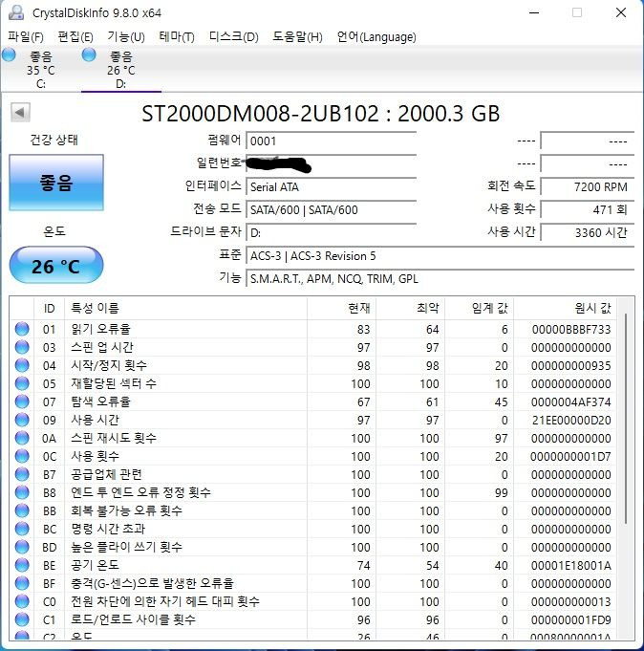Click status icon of 05 재할당된 섹터 수
The image size is (644, 651).
[22, 383]
